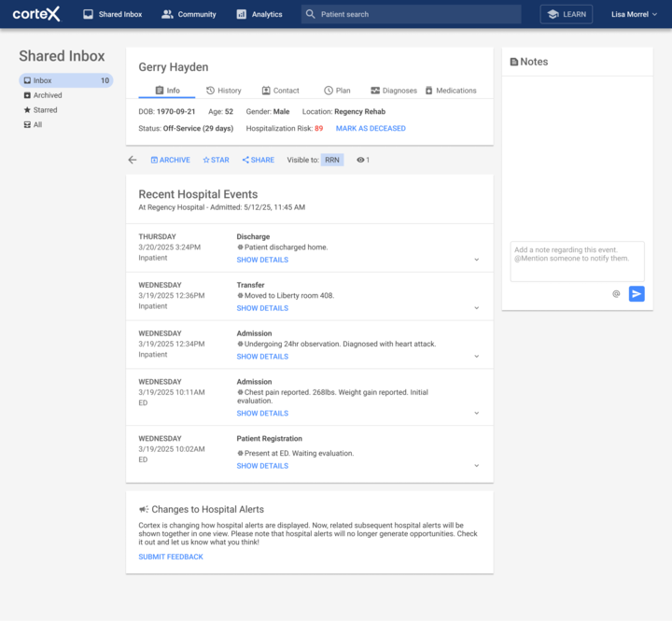
Task: Click the corteX logo
Action: (x=36, y=14)
